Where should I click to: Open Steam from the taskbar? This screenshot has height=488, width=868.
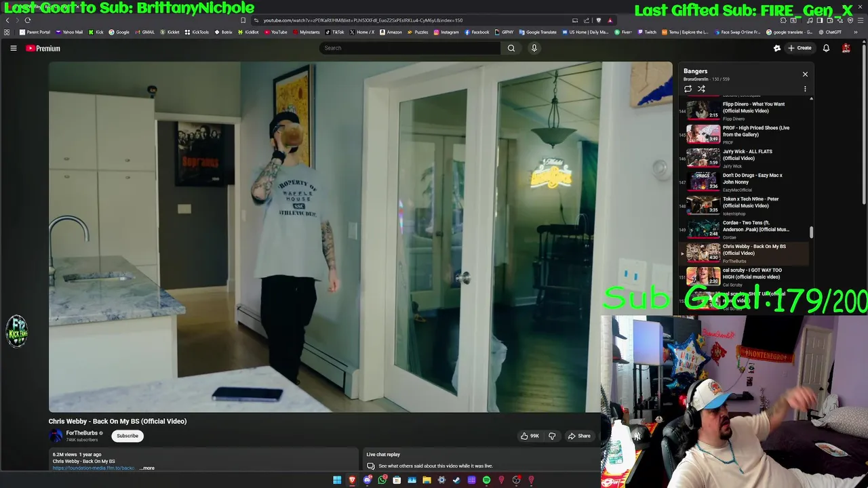[x=456, y=480]
